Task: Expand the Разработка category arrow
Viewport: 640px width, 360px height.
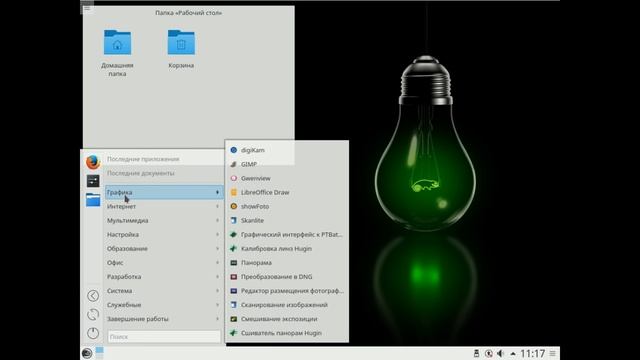Action: 217,277
